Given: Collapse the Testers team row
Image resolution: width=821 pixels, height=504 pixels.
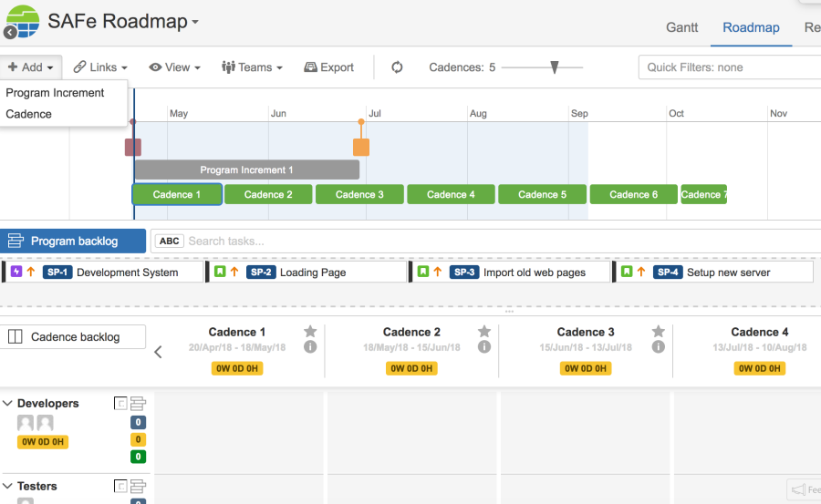Looking at the screenshot, I should (8, 486).
